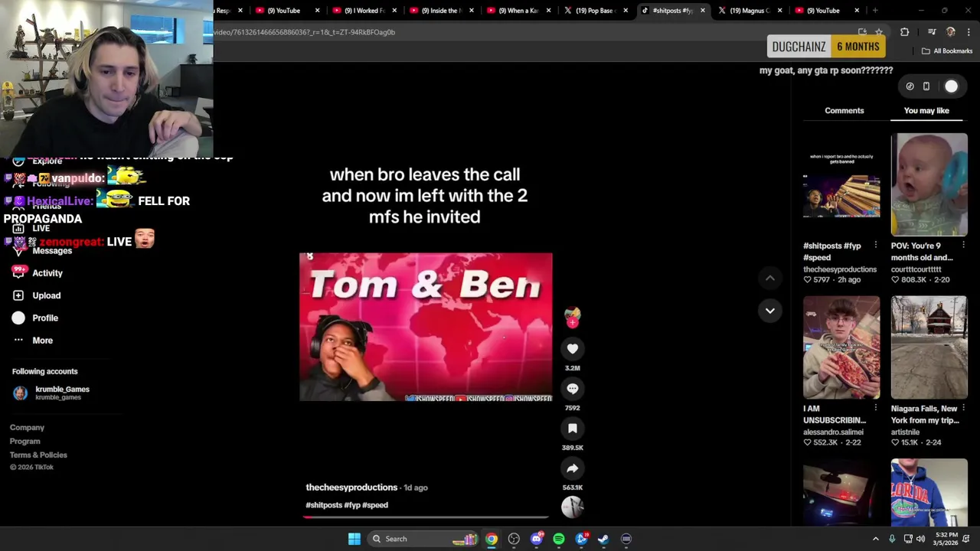Click the compass-style icon near top right avatar
Screen dimensions: 980x551
point(910,86)
